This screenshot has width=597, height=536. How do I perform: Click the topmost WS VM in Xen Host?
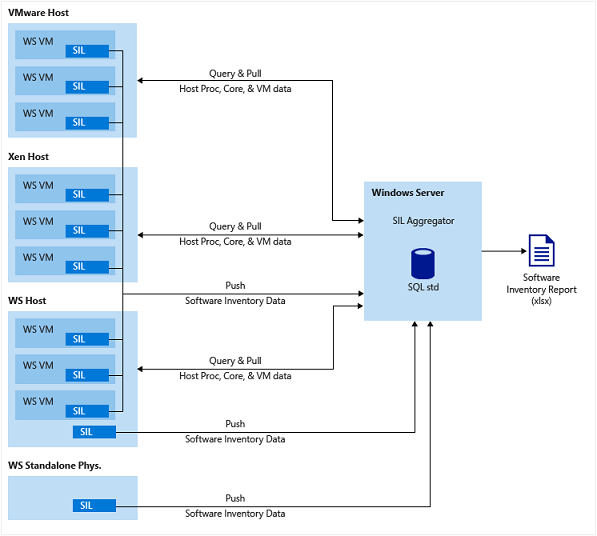(x=65, y=188)
